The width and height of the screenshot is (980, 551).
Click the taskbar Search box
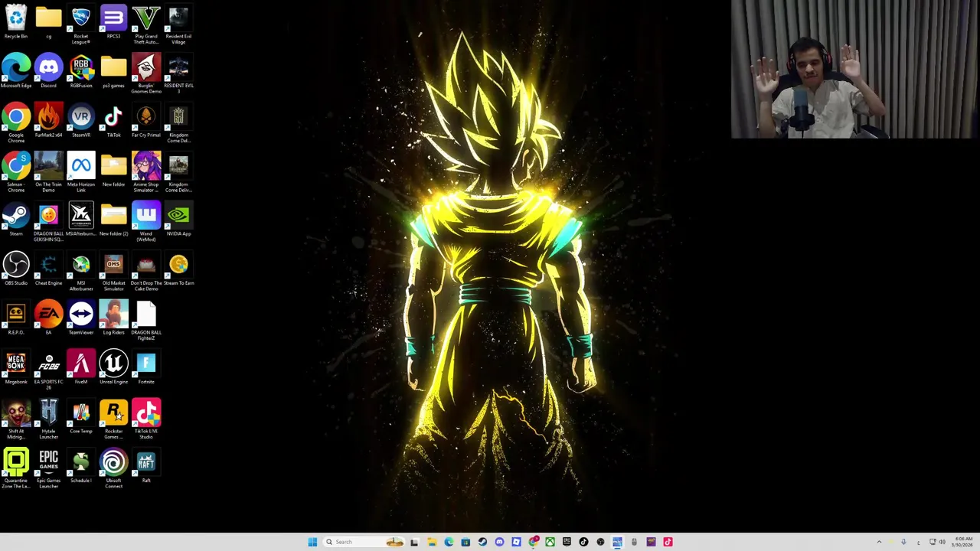click(364, 542)
